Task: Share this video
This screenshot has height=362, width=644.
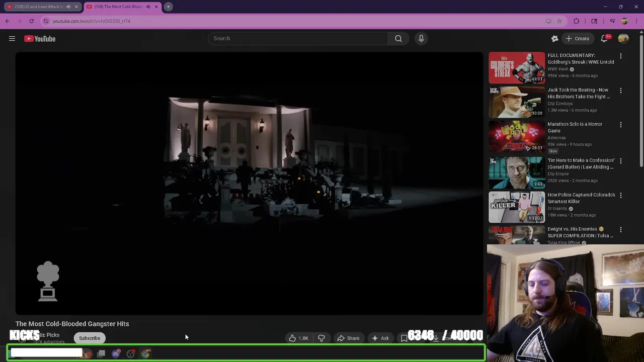Action: point(348,338)
